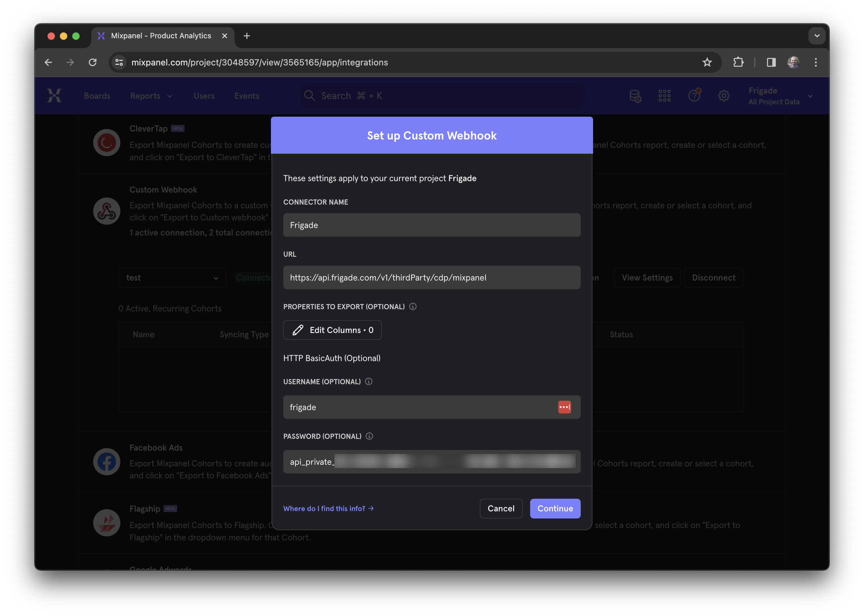Click the info icon beside Password (Optional)
Screen dimensions: 864x616
(369, 436)
